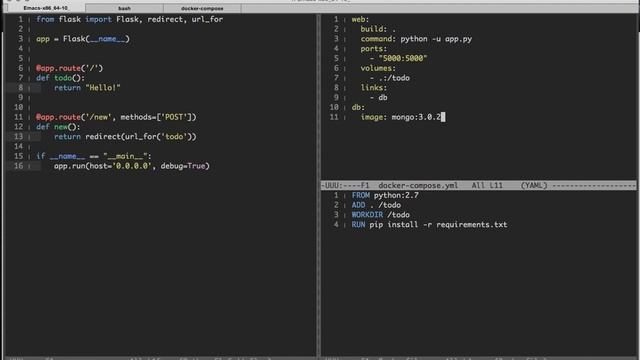Viewport: 640px width, 360px height.
Task: Place cursor on app = Flask(__name__) line
Action: click(x=82, y=39)
